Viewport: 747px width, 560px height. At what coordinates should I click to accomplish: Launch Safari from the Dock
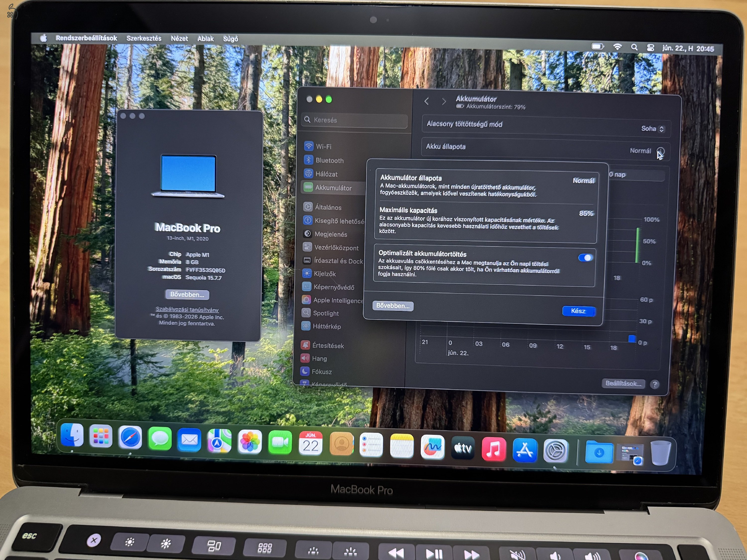(x=130, y=438)
